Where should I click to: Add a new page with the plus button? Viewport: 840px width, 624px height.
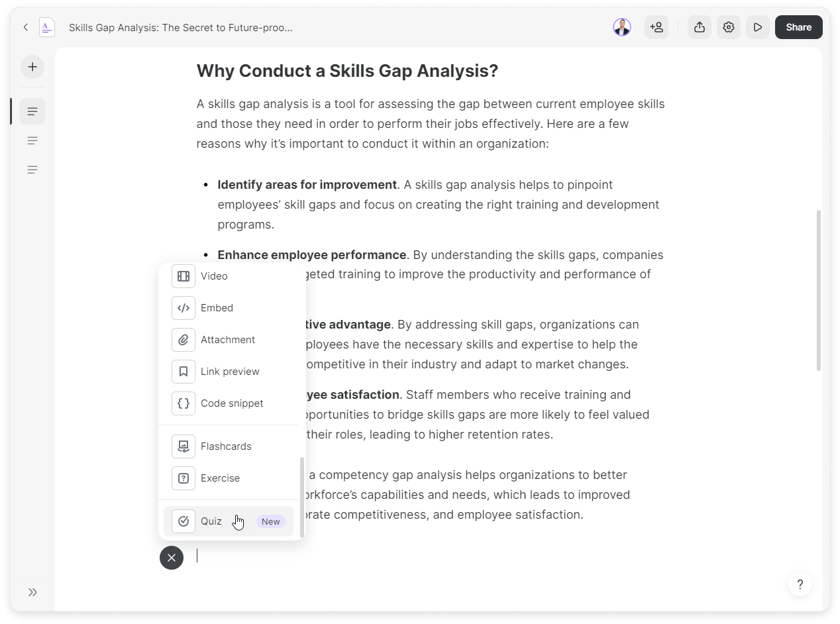pos(32,67)
